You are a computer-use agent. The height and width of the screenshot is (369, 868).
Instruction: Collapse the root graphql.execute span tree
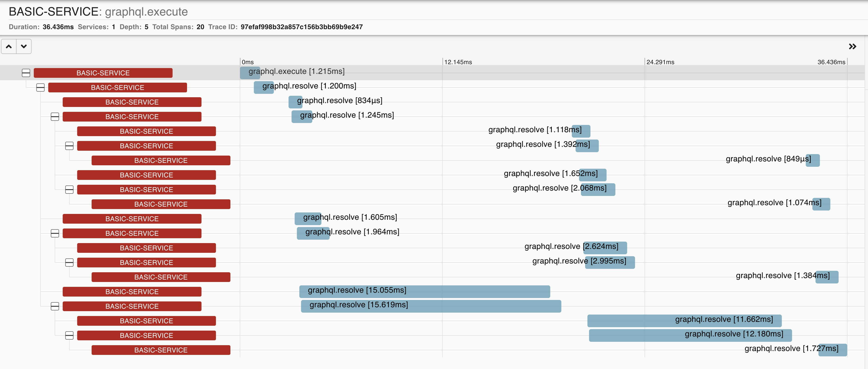click(x=26, y=72)
